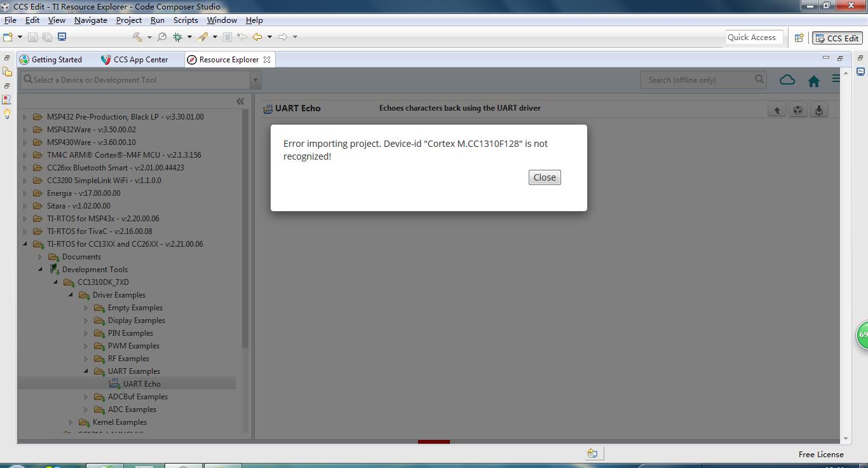Expand the Kernel Examples folder
The width and height of the screenshot is (868, 468).
[71, 422]
